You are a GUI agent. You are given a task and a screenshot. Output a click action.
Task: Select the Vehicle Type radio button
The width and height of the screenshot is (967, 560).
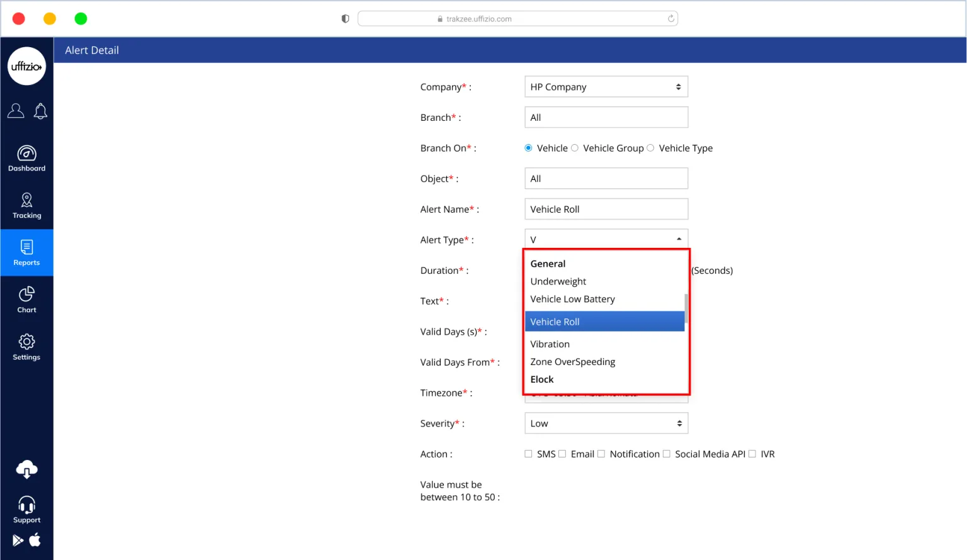[650, 148]
